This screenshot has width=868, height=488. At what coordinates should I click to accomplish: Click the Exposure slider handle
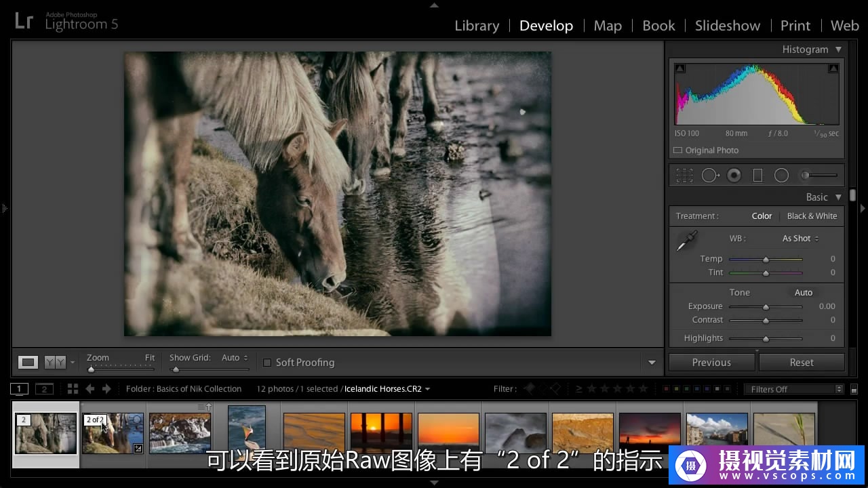point(766,306)
